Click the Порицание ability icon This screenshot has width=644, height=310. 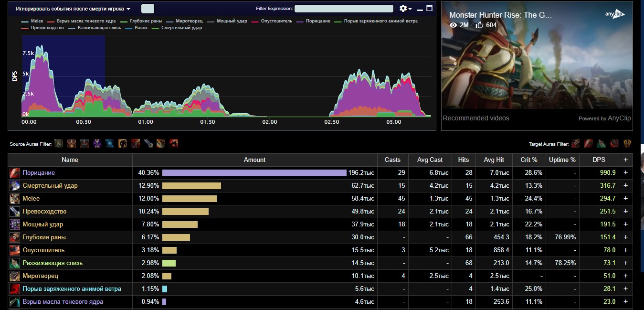coord(15,173)
